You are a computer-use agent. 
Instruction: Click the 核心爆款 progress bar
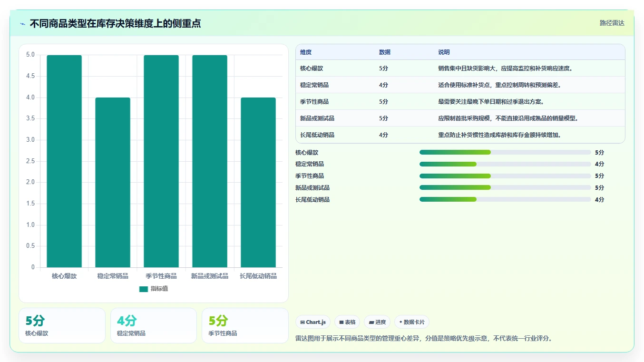(505, 152)
